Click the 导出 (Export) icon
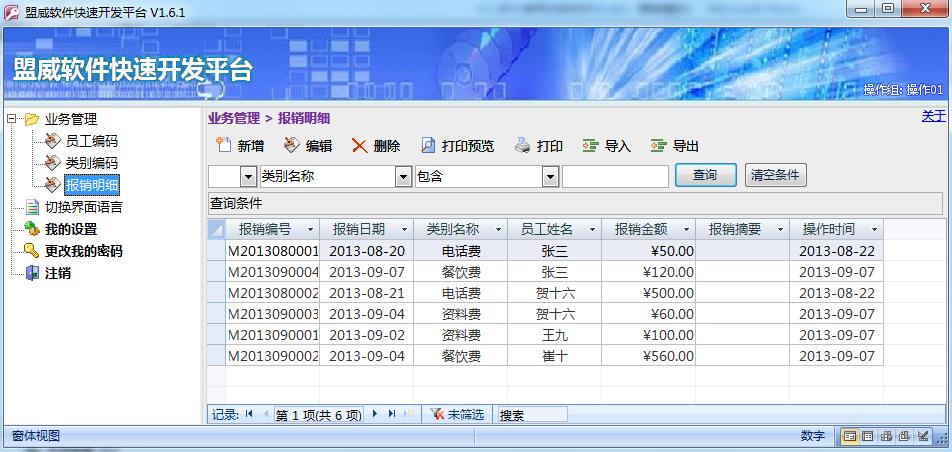952x452 pixels. pos(659,146)
